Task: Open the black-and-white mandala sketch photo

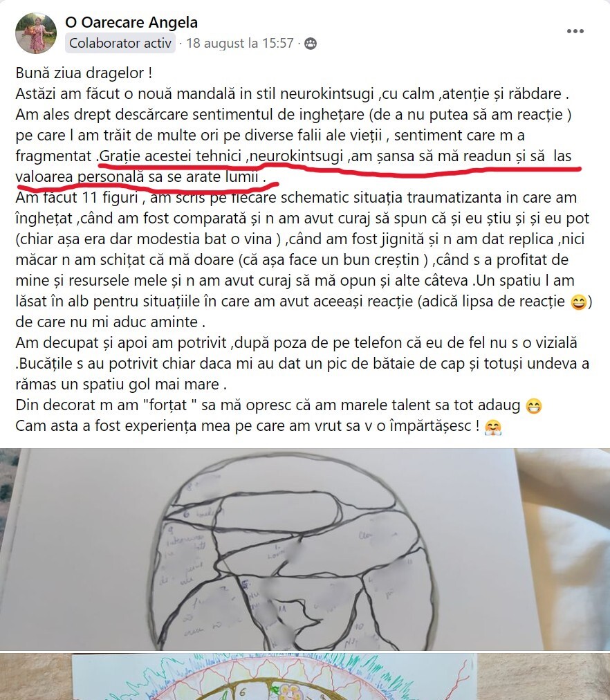Action: pyautogui.click(x=305, y=549)
